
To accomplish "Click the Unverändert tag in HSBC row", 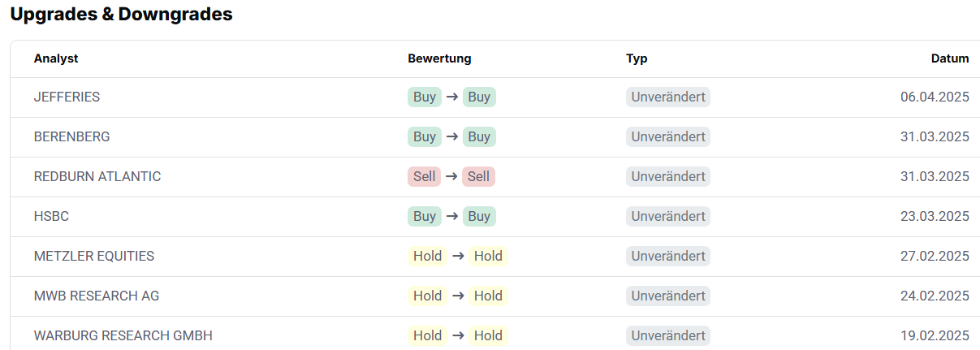I will click(x=668, y=216).
